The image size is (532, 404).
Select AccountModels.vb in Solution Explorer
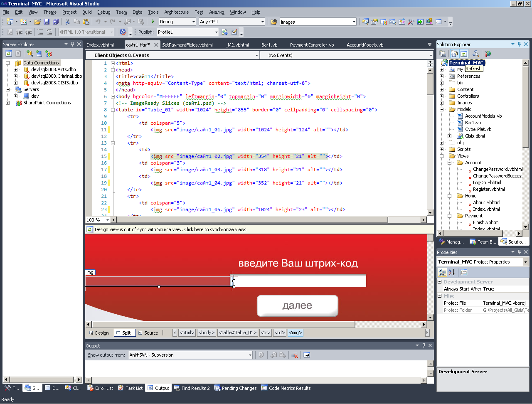pyautogui.click(x=483, y=116)
